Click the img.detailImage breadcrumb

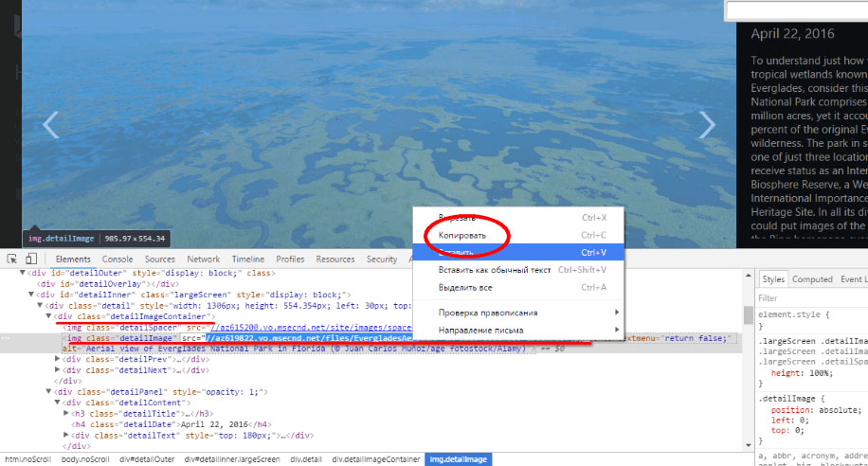click(x=459, y=459)
